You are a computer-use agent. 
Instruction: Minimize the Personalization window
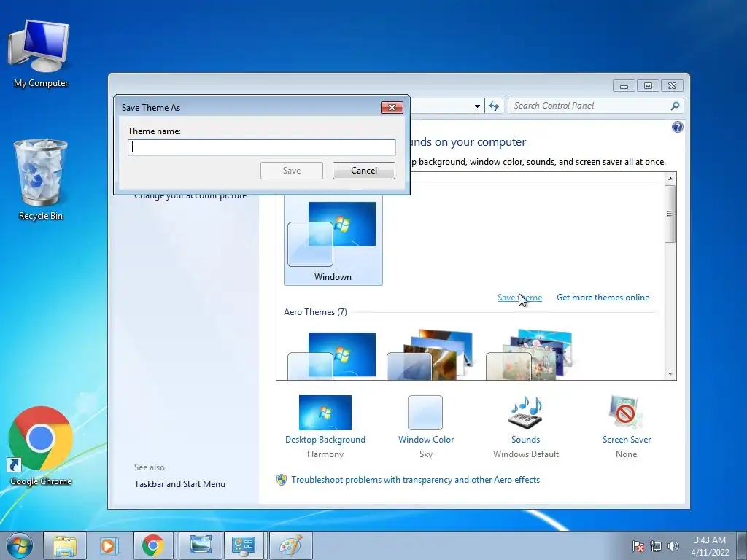click(x=624, y=86)
